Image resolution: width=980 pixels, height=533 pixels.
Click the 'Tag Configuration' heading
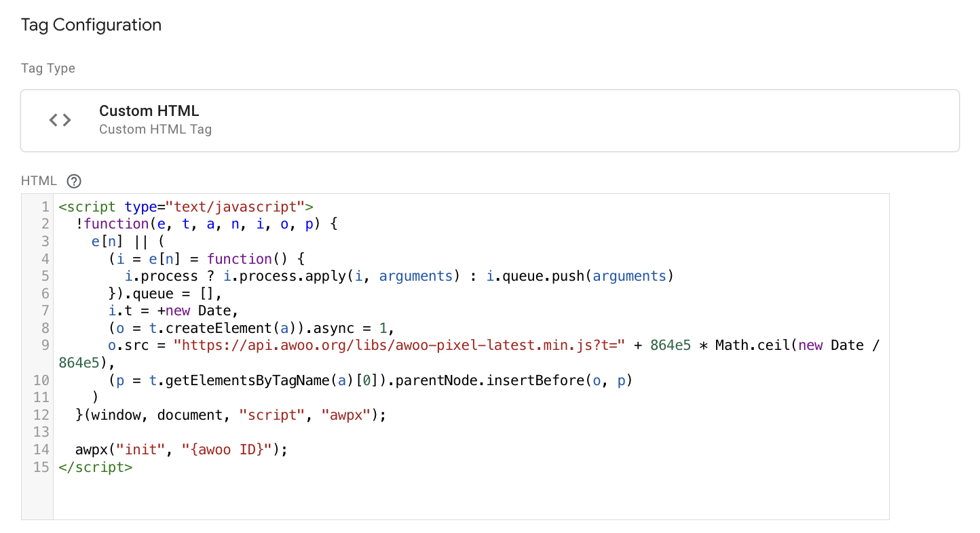[91, 25]
